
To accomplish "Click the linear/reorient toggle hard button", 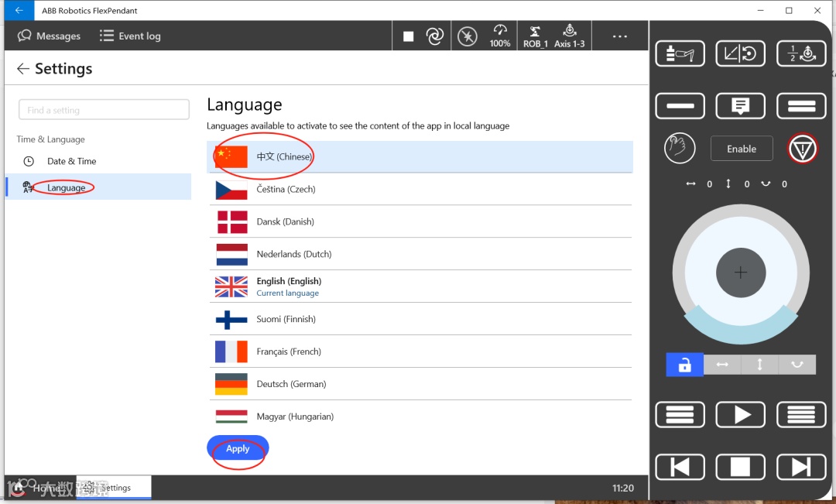I will click(x=740, y=53).
